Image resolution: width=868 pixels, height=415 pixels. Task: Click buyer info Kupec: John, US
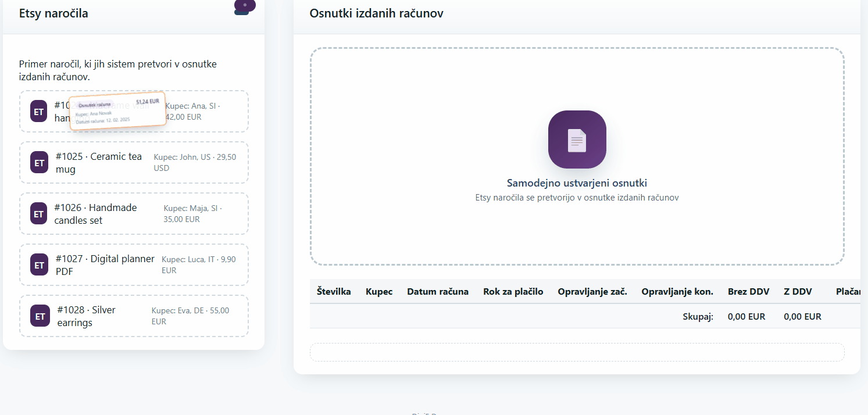[x=195, y=163]
